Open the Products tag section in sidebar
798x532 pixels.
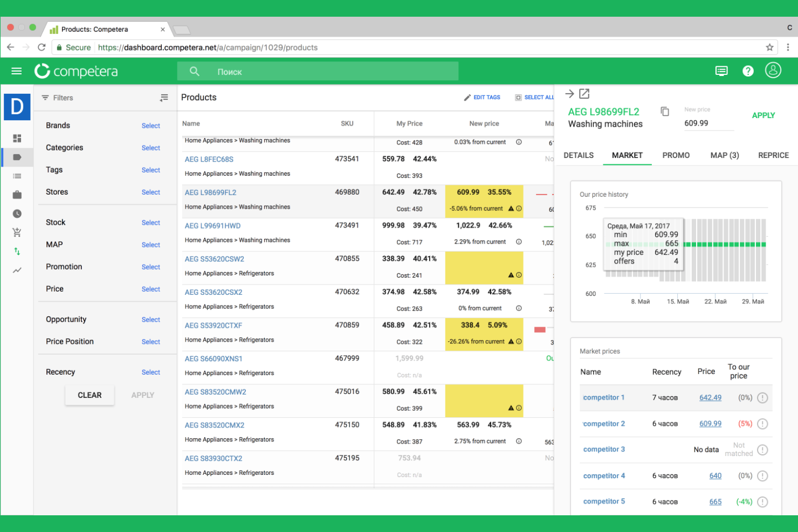17,157
